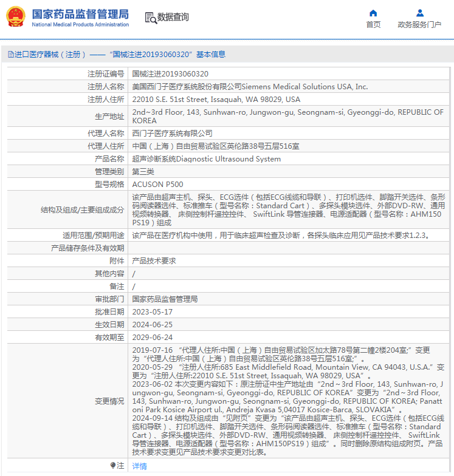The height and width of the screenshot is (476, 454).
Task: Click the 2024-09-14 change record entry
Action: [x=288, y=435]
